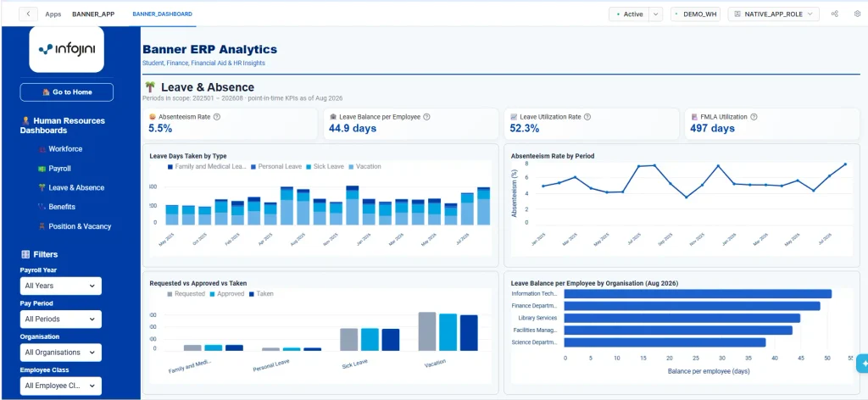Toggle the Taken legend entry
Screen dimensions: 868x400
(261, 294)
